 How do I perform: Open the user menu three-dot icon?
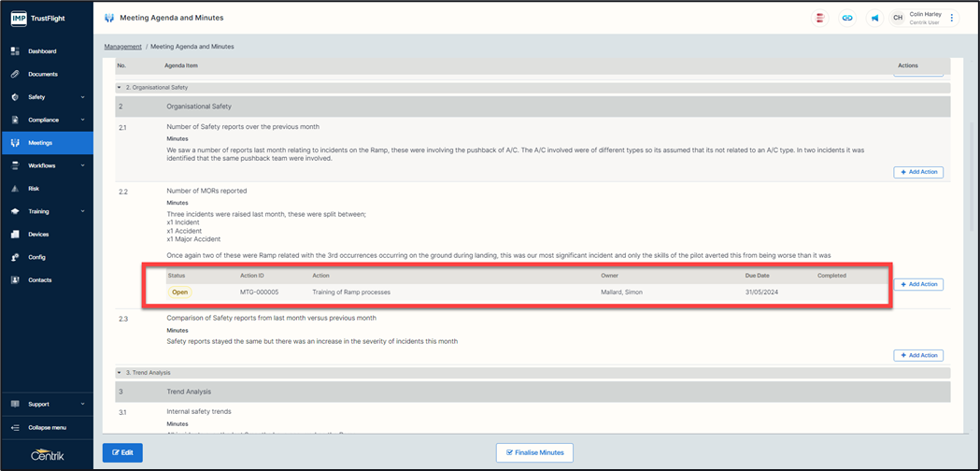point(952,18)
